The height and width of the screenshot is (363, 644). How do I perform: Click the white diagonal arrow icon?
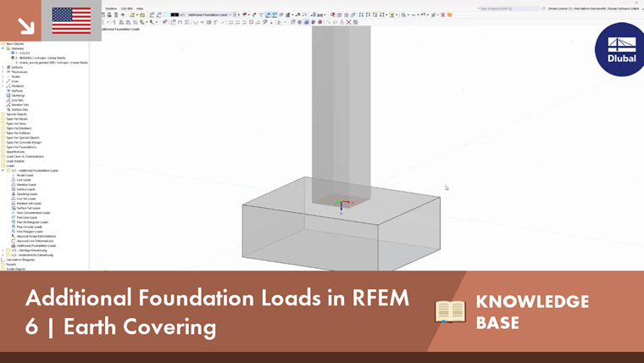[26, 26]
